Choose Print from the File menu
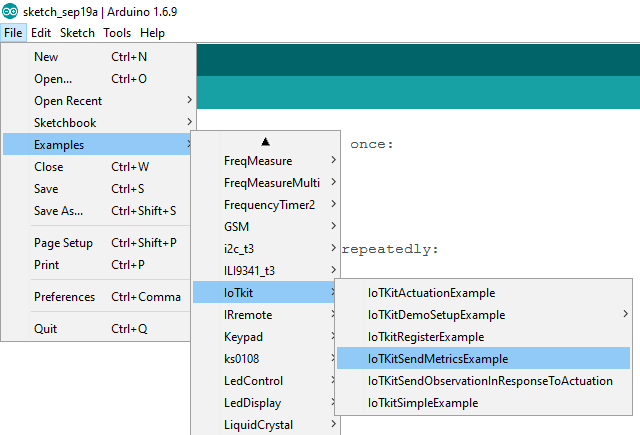 (x=97, y=265)
